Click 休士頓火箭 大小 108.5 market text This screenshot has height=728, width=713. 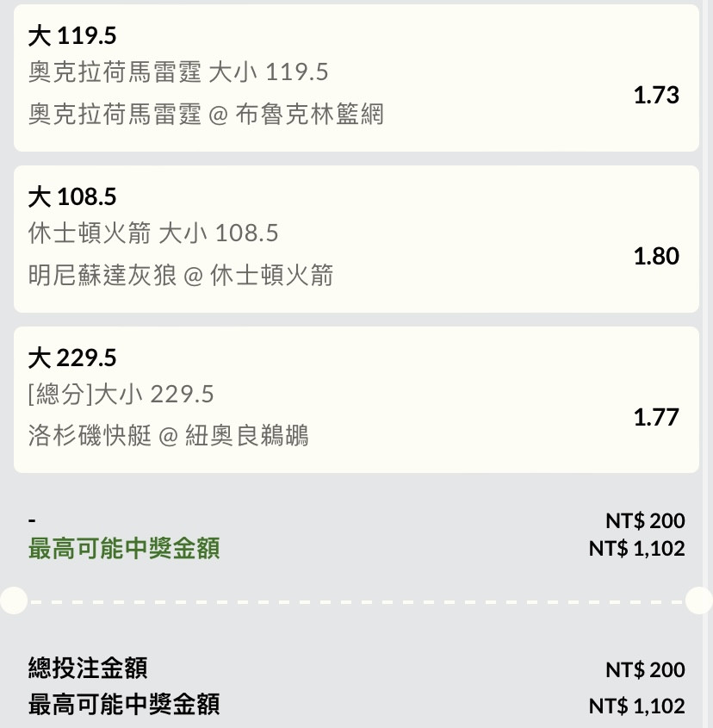(153, 233)
